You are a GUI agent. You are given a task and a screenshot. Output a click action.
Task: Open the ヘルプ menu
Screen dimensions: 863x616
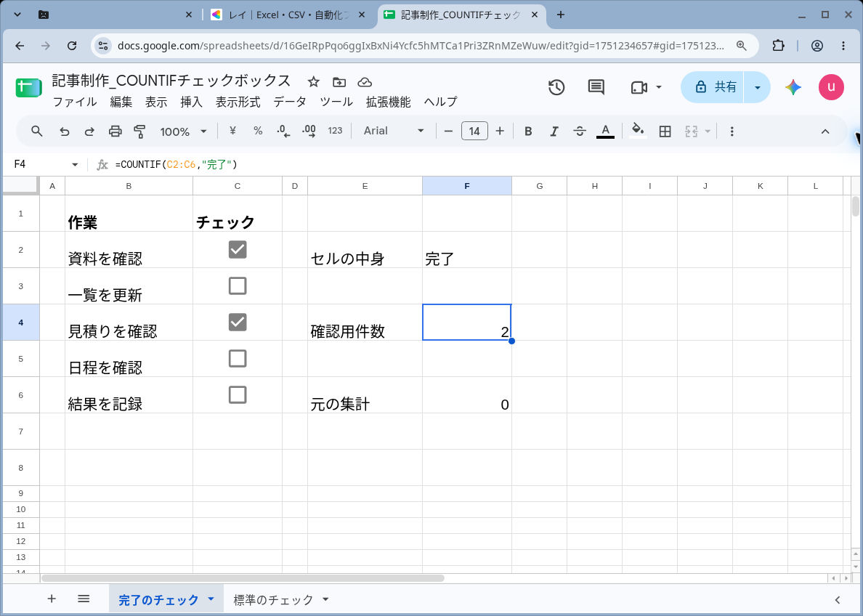point(440,102)
